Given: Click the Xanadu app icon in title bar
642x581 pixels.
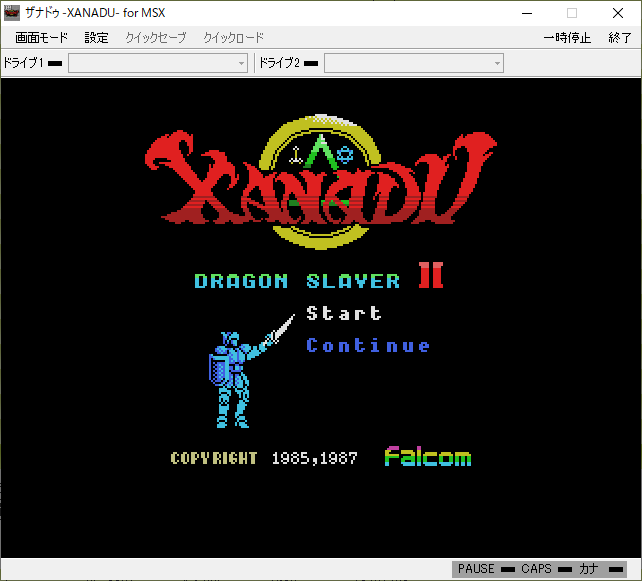Looking at the screenshot, I should pyautogui.click(x=11, y=13).
